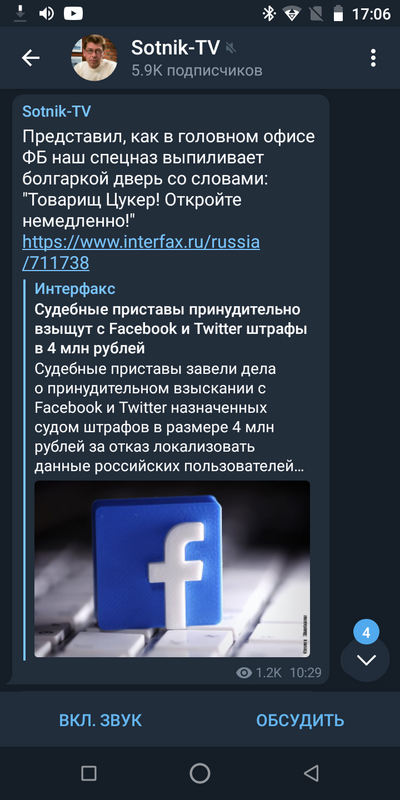Screen dimensions: 400x800
Task: Tap the back arrow to leave channel
Action: (x=31, y=58)
